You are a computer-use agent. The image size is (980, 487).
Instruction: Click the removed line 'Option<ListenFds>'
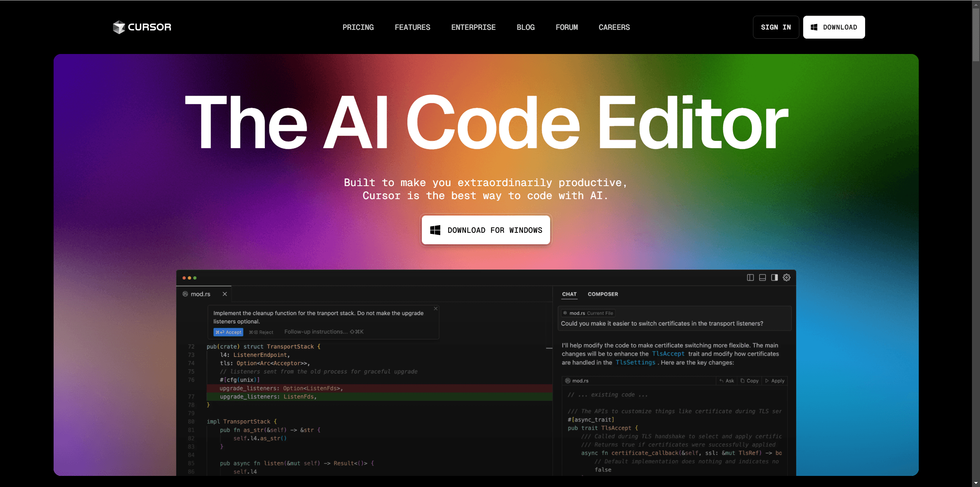[x=379, y=388]
